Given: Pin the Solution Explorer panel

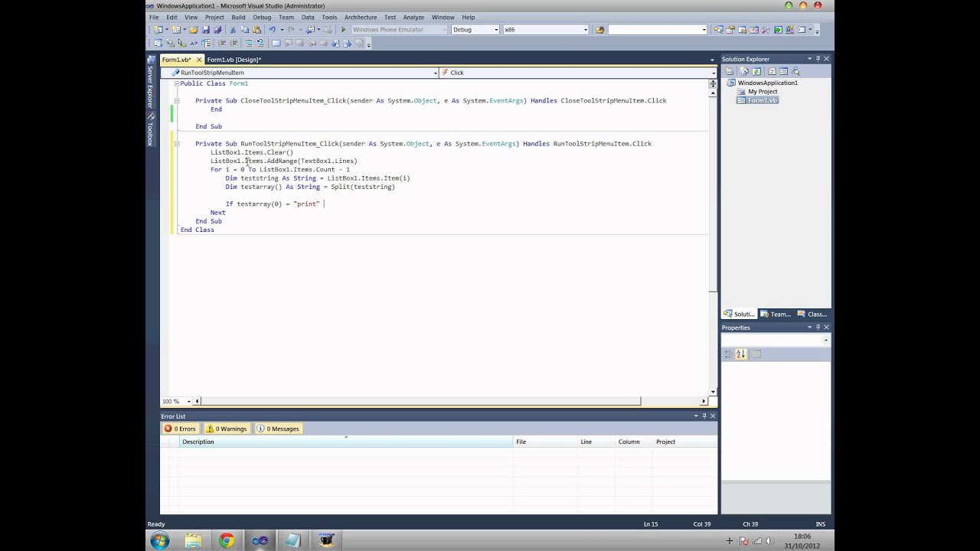Looking at the screenshot, I should (818, 59).
